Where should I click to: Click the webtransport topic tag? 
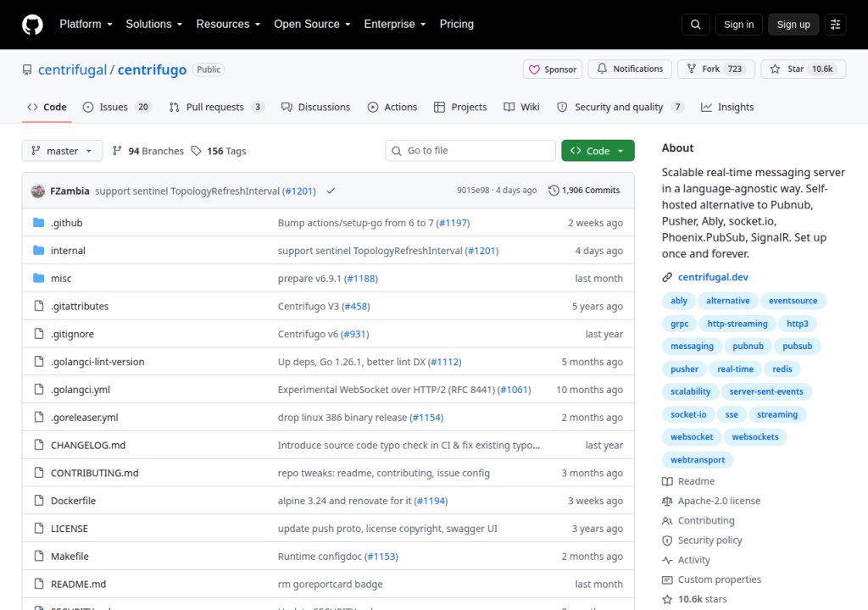(x=698, y=459)
